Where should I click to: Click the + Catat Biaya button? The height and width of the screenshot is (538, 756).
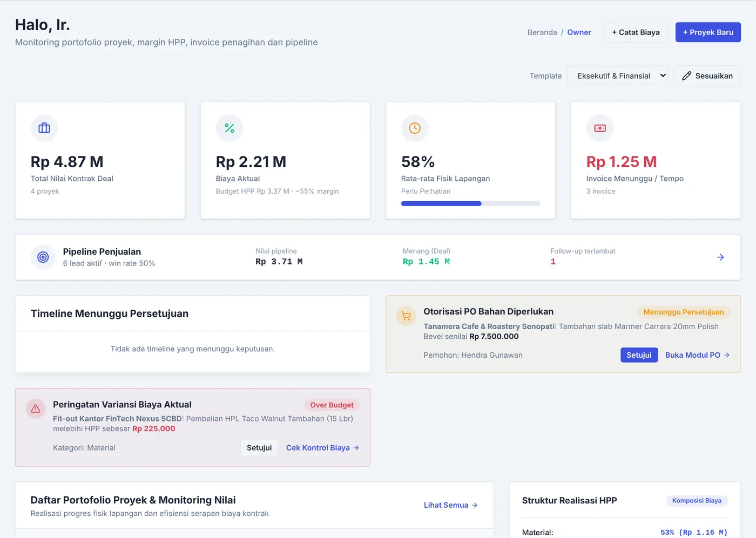coord(636,32)
